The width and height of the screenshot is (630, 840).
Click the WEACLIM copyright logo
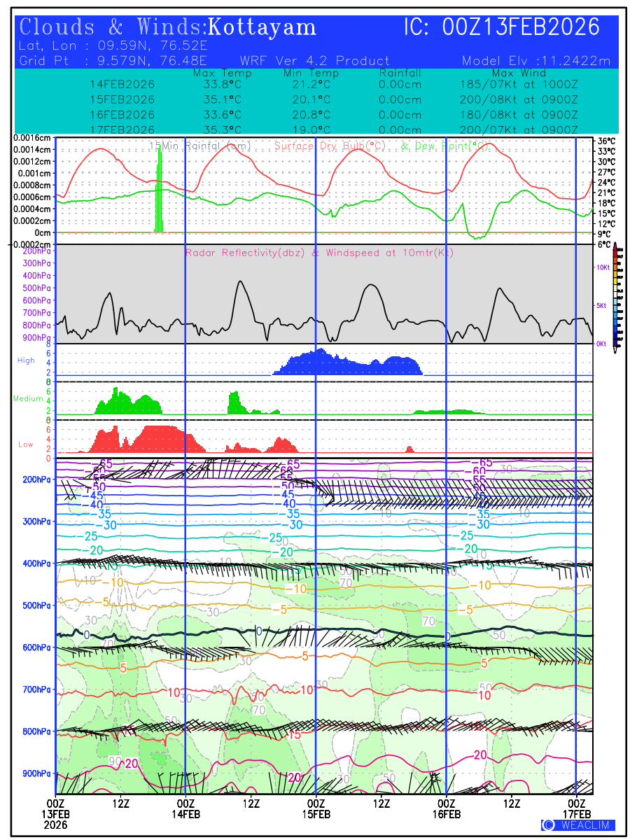[578, 825]
